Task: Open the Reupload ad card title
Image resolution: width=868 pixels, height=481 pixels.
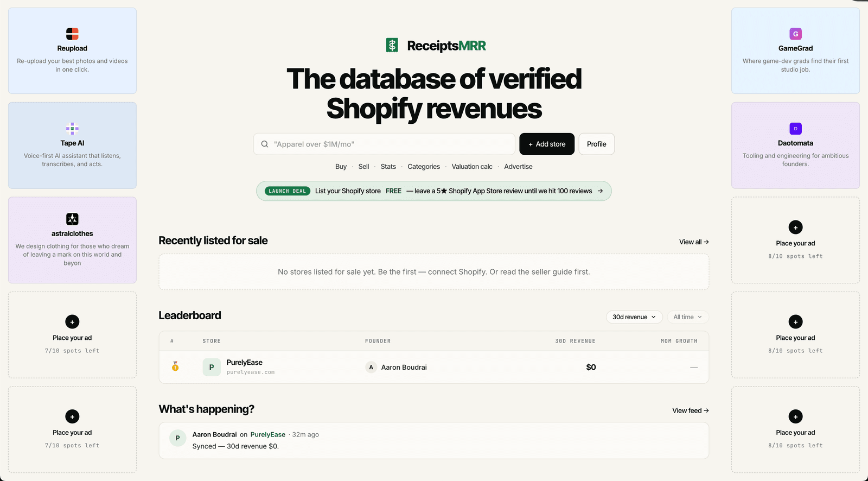Action: click(x=72, y=48)
